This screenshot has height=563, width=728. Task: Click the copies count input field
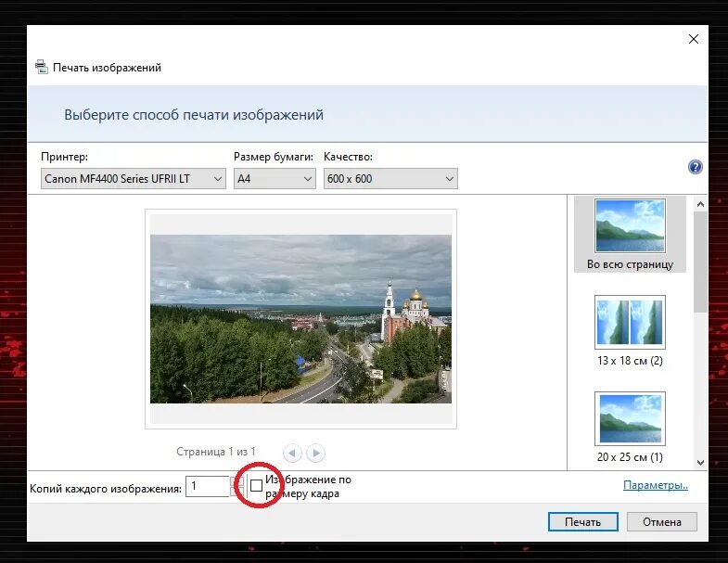click(x=208, y=486)
